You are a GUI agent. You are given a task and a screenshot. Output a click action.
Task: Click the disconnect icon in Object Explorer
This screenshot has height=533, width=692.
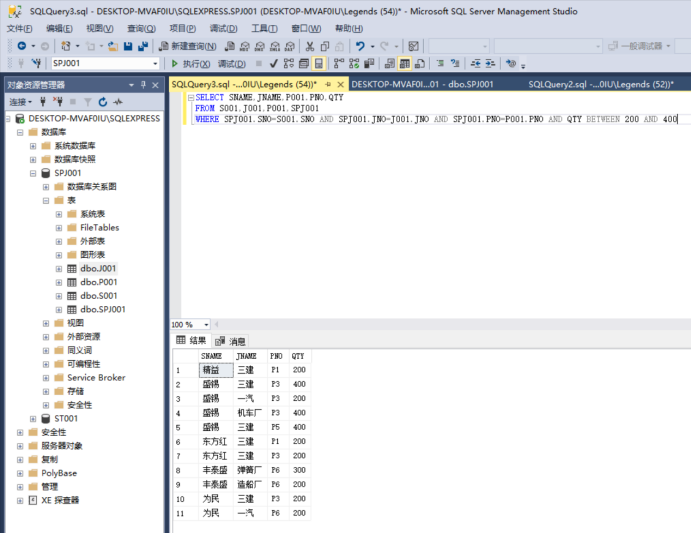coord(58,102)
